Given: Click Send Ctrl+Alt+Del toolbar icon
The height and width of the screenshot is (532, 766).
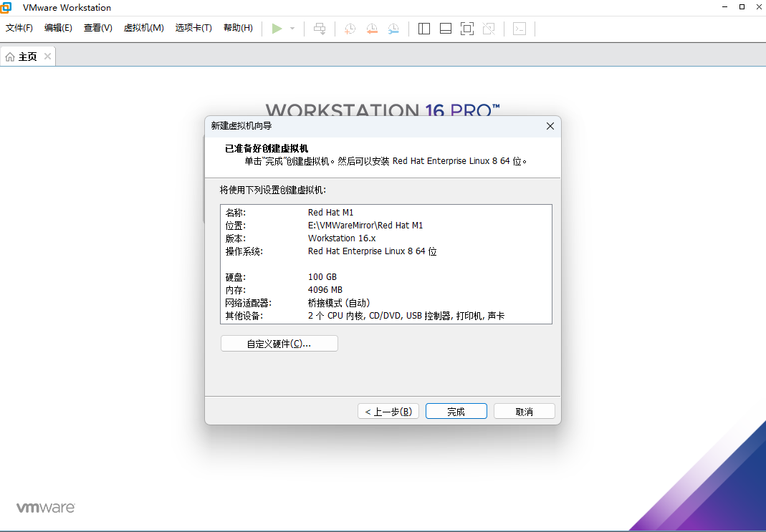Looking at the screenshot, I should [x=320, y=29].
